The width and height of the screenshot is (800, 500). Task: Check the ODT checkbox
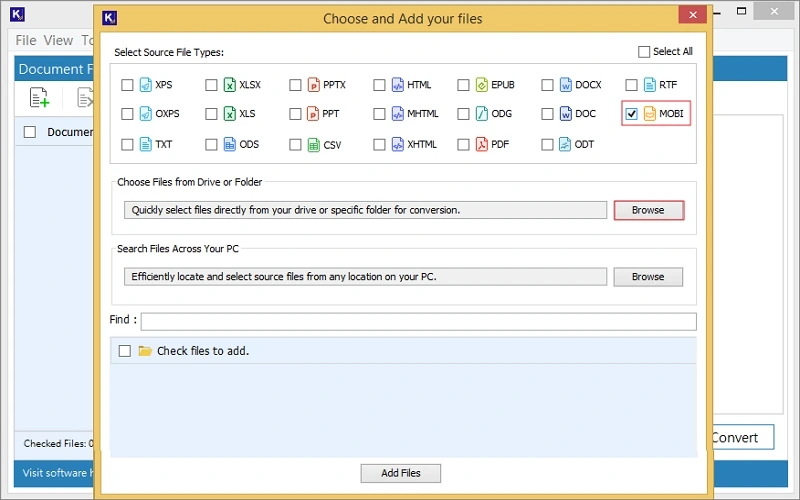tap(547, 144)
